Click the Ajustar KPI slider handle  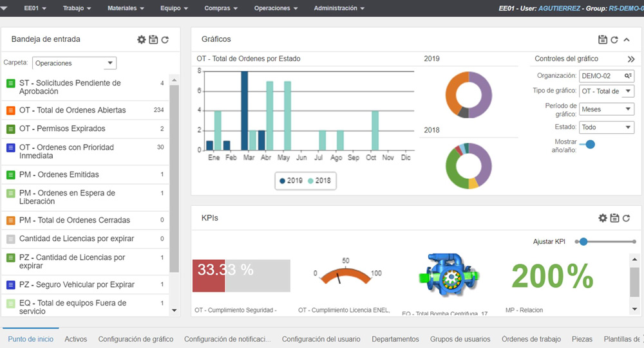pyautogui.click(x=583, y=242)
